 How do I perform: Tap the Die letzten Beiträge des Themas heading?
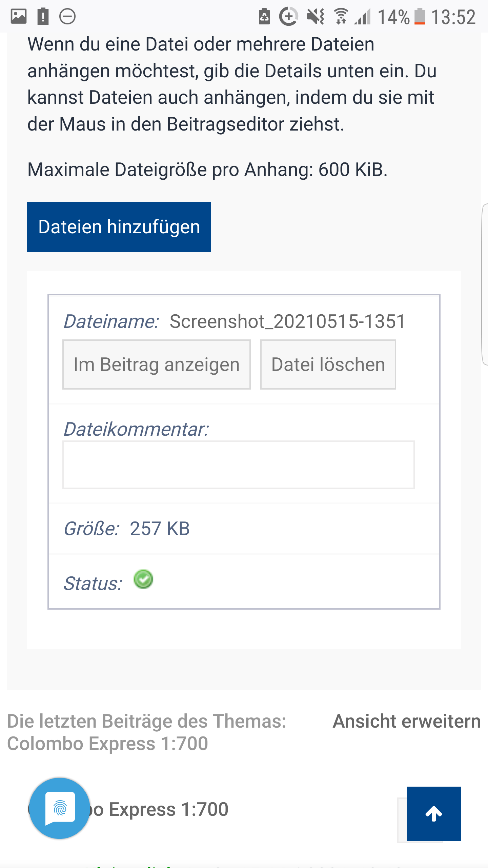pyautogui.click(x=147, y=721)
